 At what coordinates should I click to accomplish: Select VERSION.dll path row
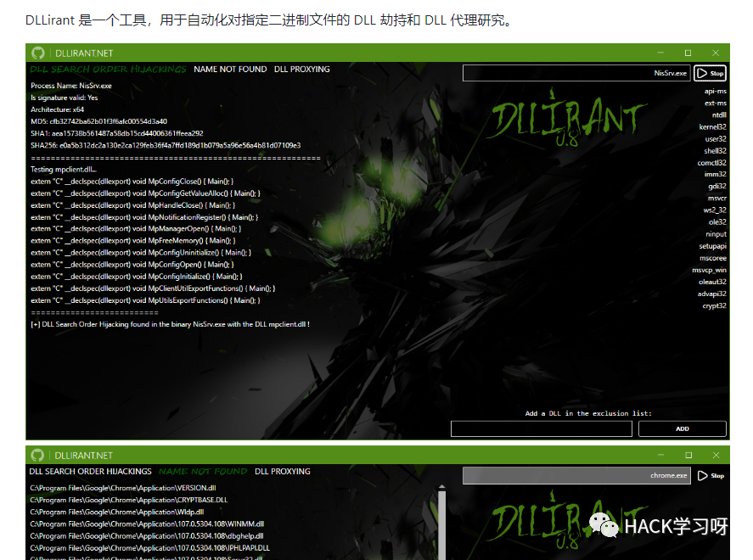pos(123,488)
